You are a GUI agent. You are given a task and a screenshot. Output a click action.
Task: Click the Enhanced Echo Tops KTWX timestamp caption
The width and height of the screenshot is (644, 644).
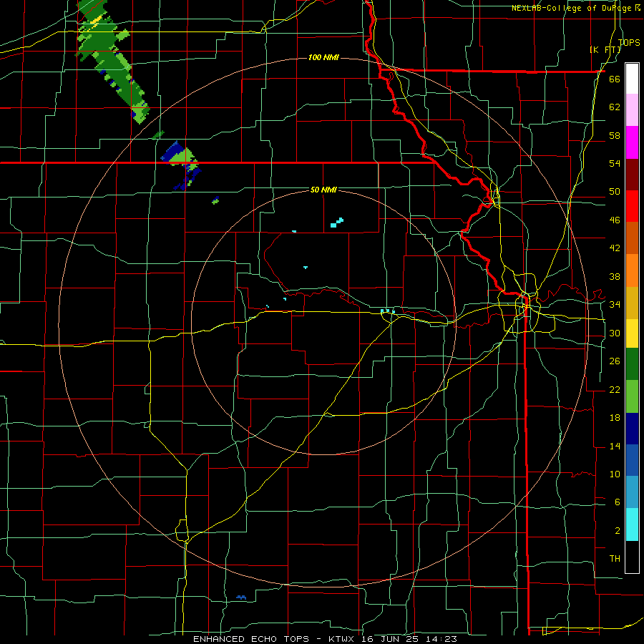[325, 639]
